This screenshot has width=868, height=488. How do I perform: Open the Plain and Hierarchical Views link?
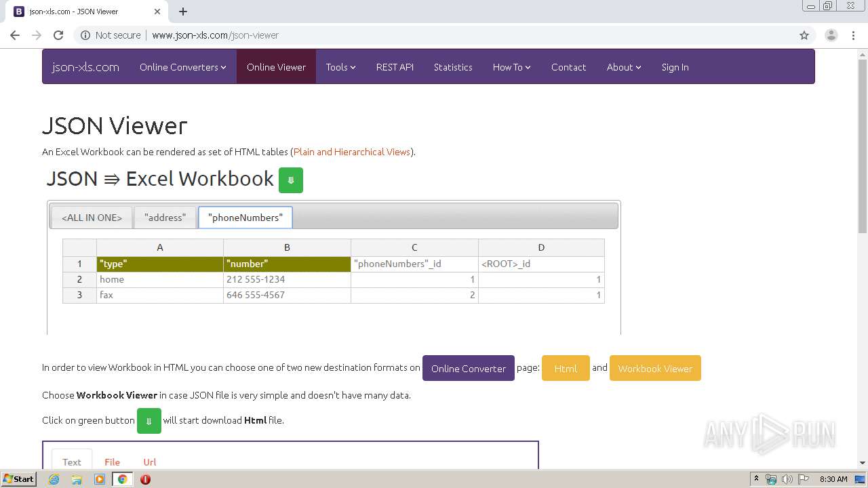pos(352,152)
